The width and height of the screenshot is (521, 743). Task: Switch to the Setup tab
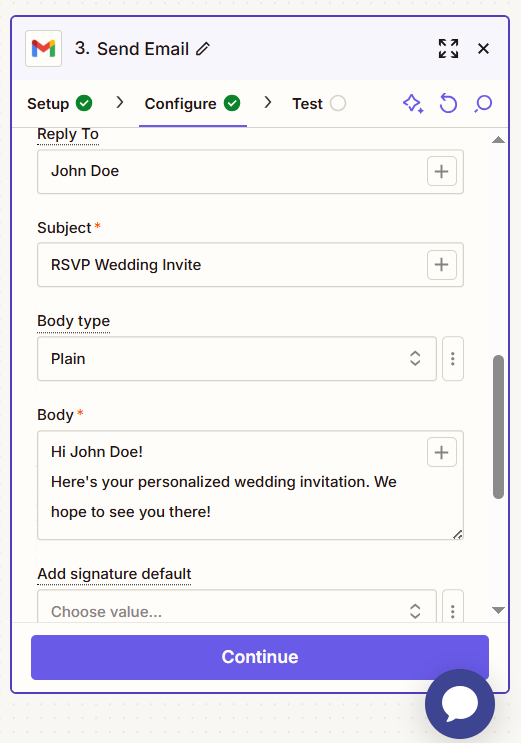59,103
